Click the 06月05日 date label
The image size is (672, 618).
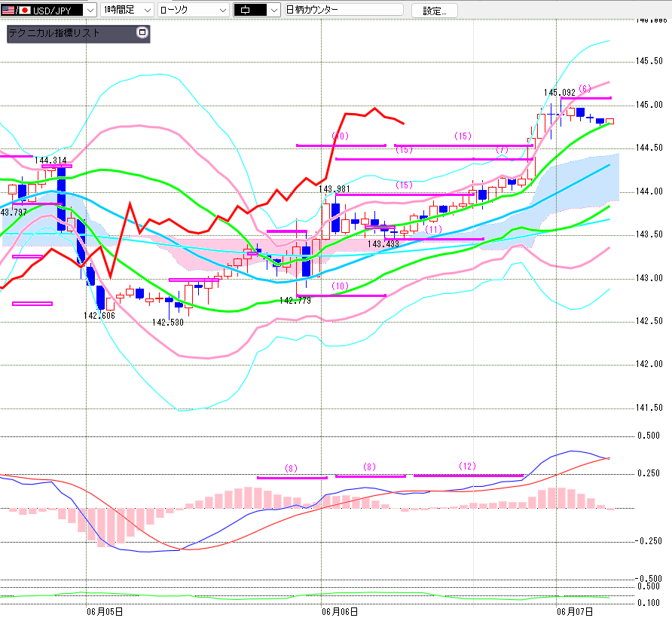[x=105, y=611]
